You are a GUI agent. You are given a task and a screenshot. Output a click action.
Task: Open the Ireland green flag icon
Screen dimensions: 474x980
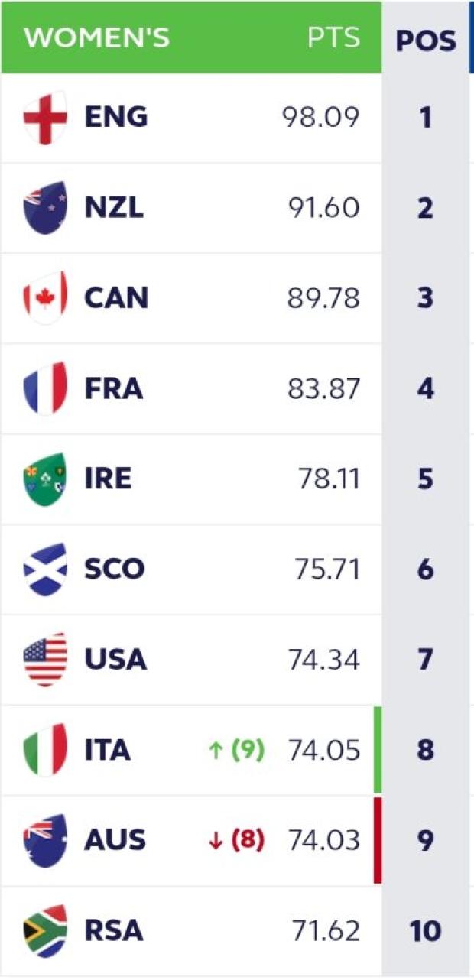coord(45,479)
